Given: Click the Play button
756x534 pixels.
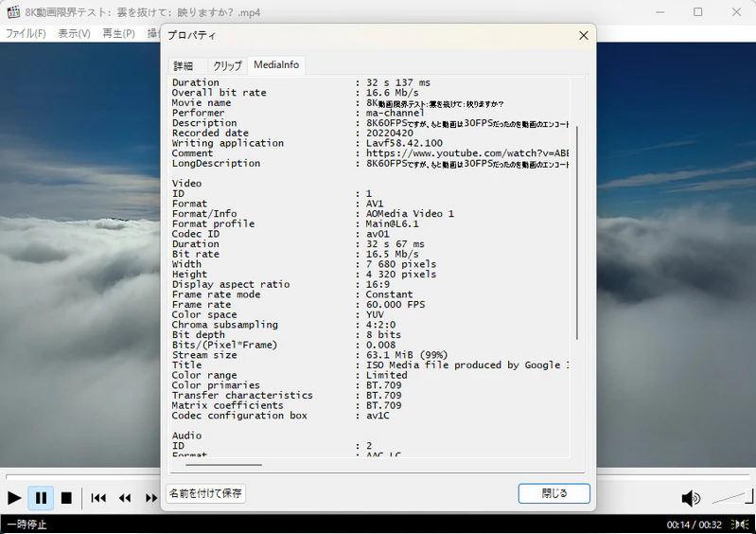Looking at the screenshot, I should (x=14, y=498).
